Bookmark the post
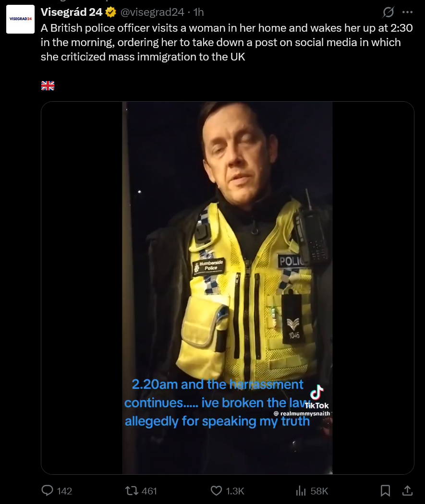This screenshot has width=425, height=504. click(x=385, y=491)
